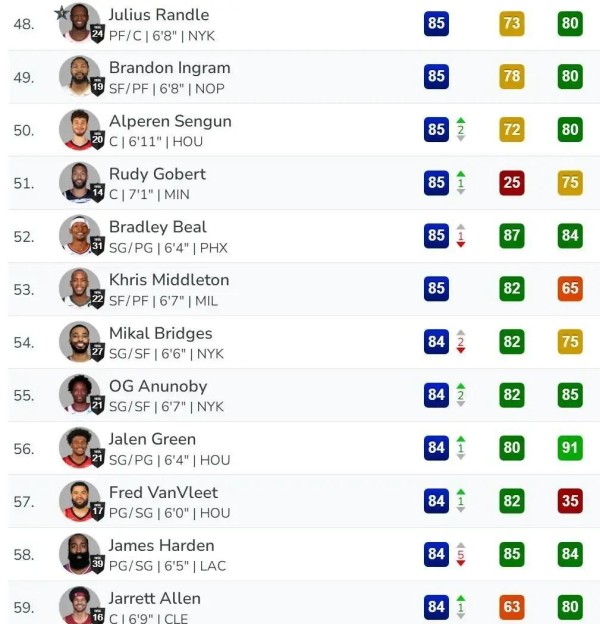Click Julius Randle's blue 85 overall badge
600x624 pixels.
pyautogui.click(x=436, y=23)
